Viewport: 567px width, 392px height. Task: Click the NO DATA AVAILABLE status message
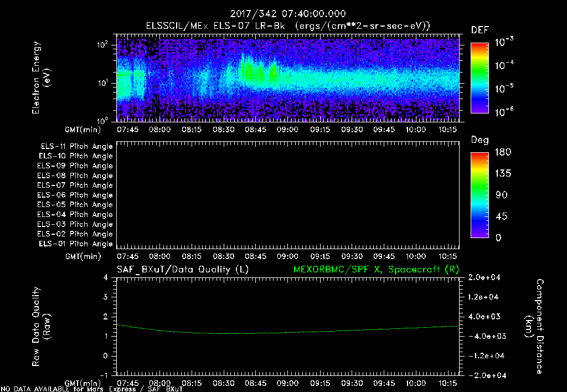pos(92,389)
